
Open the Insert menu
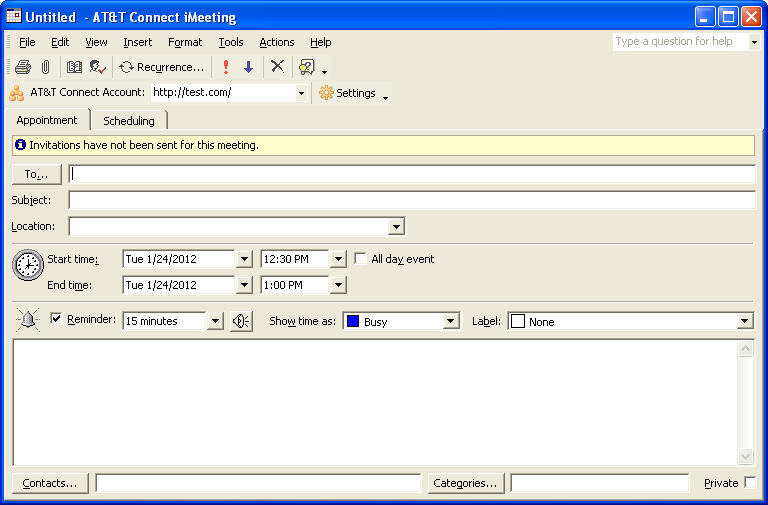pyautogui.click(x=138, y=42)
